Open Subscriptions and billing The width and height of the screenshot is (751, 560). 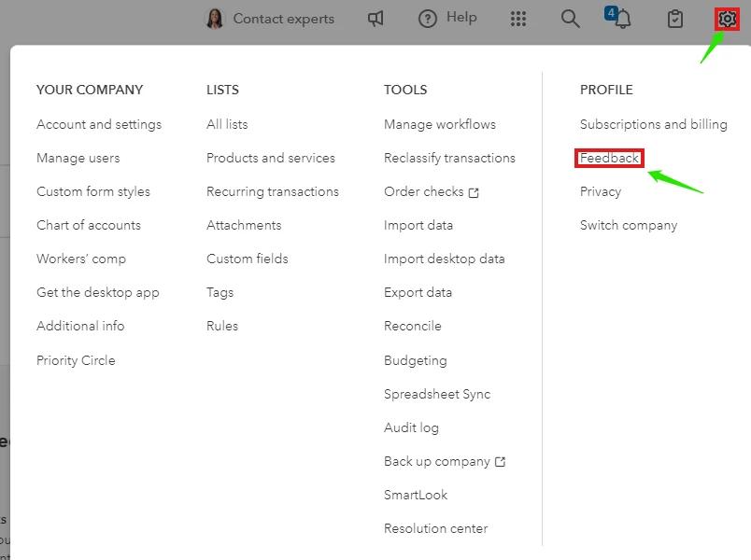point(653,124)
